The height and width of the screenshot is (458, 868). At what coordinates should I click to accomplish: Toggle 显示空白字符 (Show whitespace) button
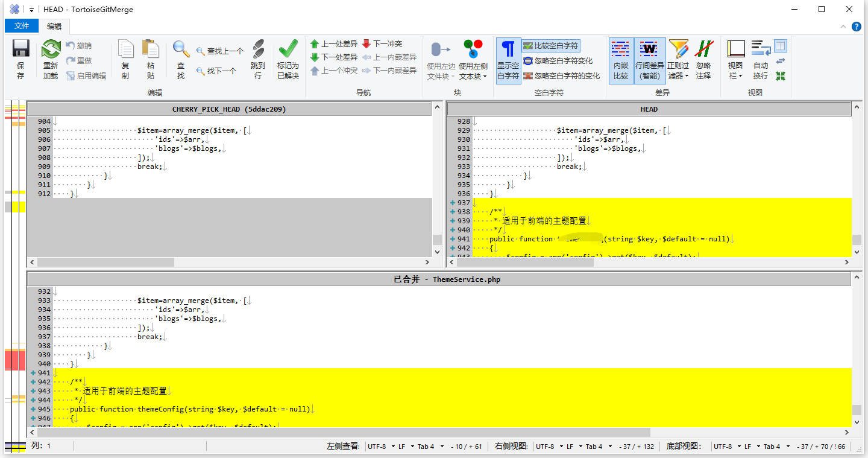pos(508,59)
